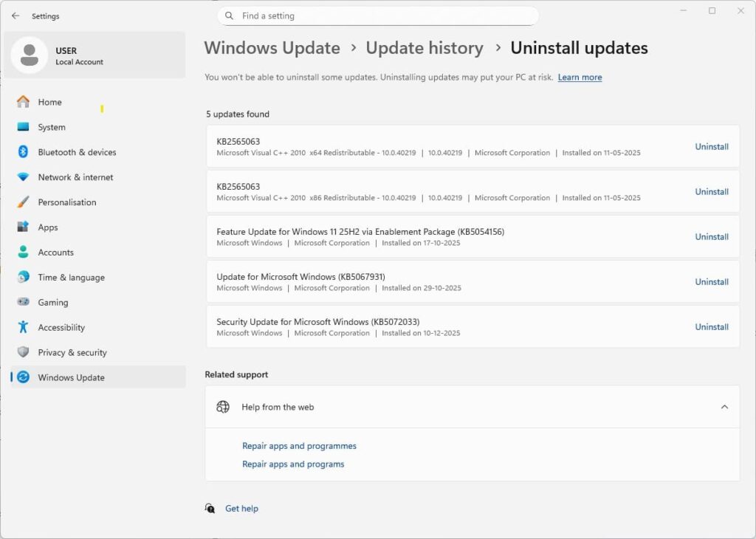This screenshot has width=756, height=539.
Task: Select the KB2565063 x64 entry title
Action: point(238,141)
